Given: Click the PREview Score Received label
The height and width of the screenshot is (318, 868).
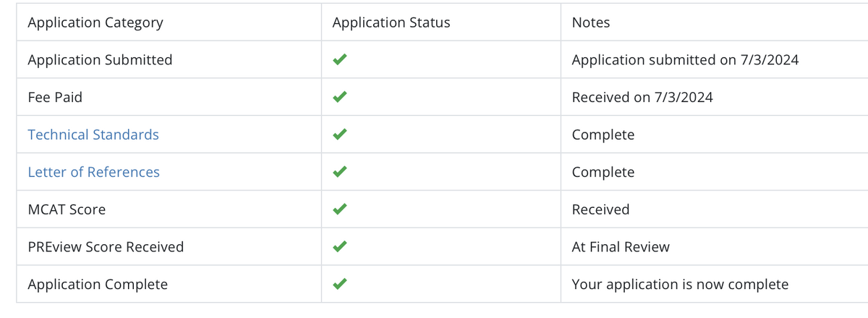Looking at the screenshot, I should pyautogui.click(x=106, y=247).
